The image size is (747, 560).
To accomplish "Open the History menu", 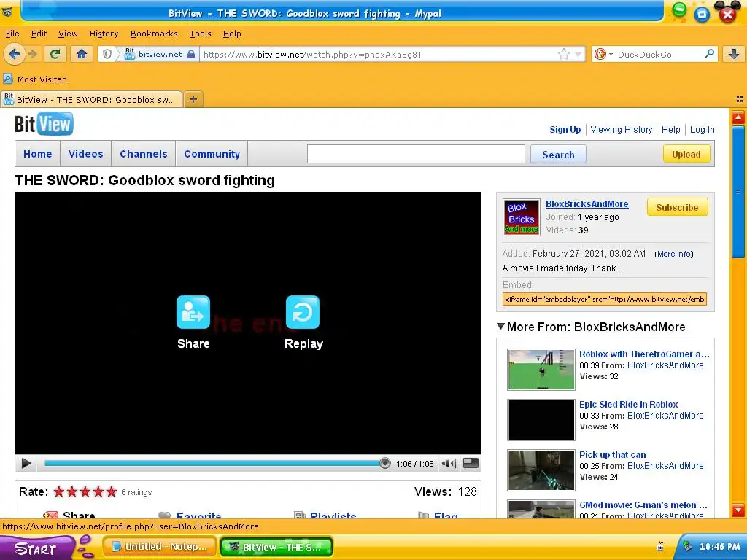I will (x=104, y=34).
